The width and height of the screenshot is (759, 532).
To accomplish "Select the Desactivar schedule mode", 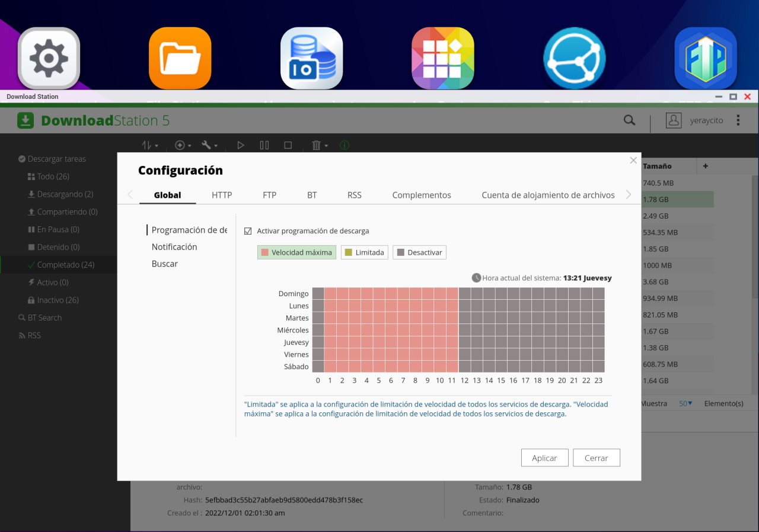I will pos(419,252).
